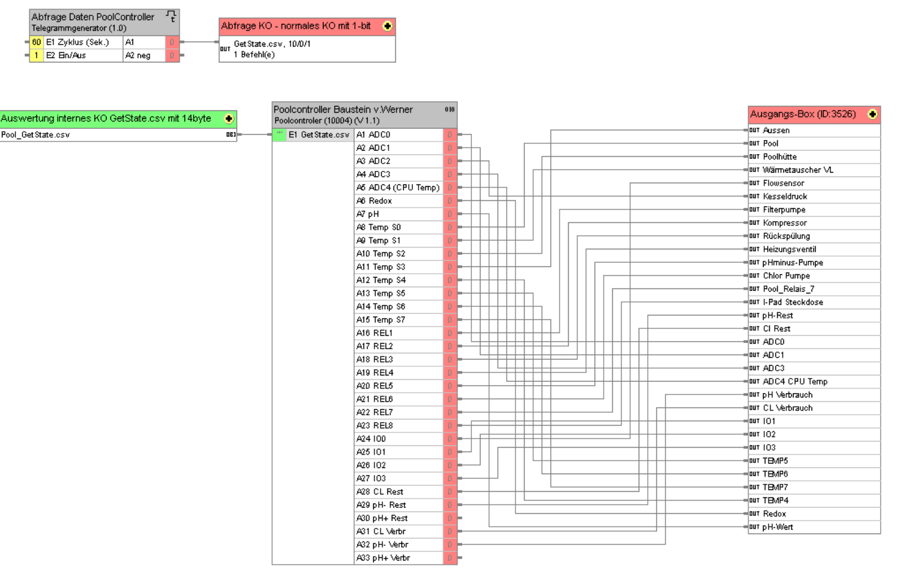Select yellow value 60 for E1 Zyklus
The width and height of the screenshot is (904, 588).
point(36,42)
